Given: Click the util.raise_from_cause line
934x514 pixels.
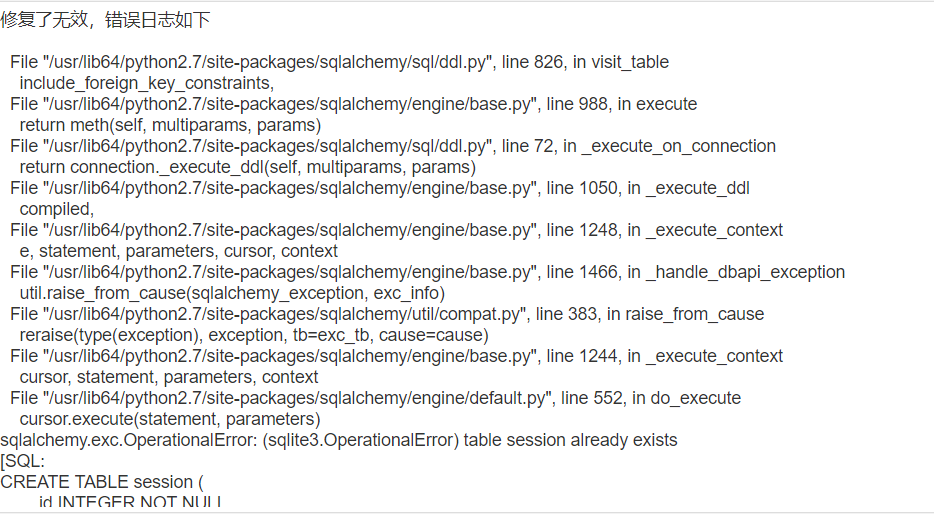Looking at the screenshot, I should [x=232, y=293].
